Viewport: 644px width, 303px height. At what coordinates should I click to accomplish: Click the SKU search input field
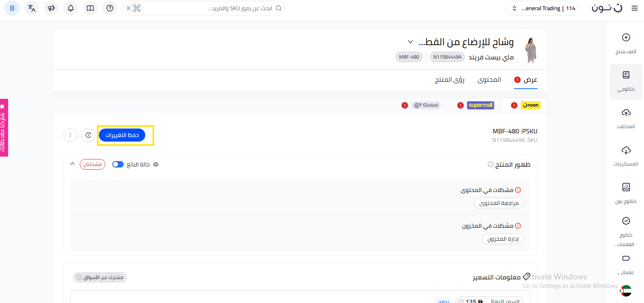[203, 8]
